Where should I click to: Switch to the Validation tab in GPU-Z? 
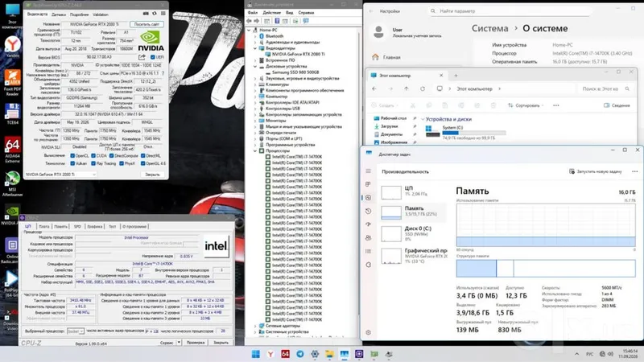[100, 14]
